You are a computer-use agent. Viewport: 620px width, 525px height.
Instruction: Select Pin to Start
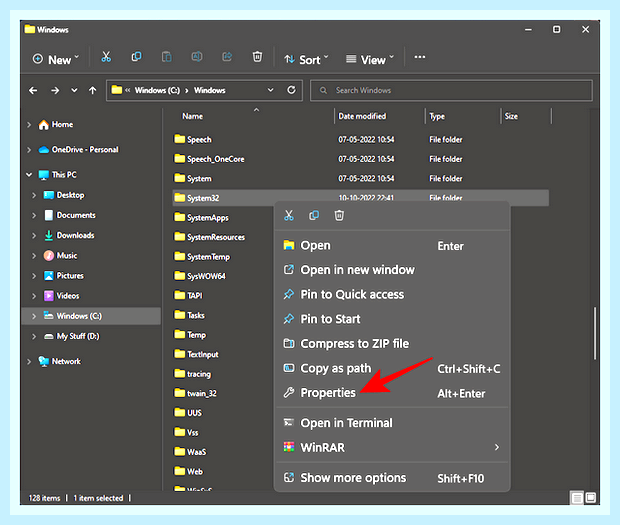(x=392, y=319)
